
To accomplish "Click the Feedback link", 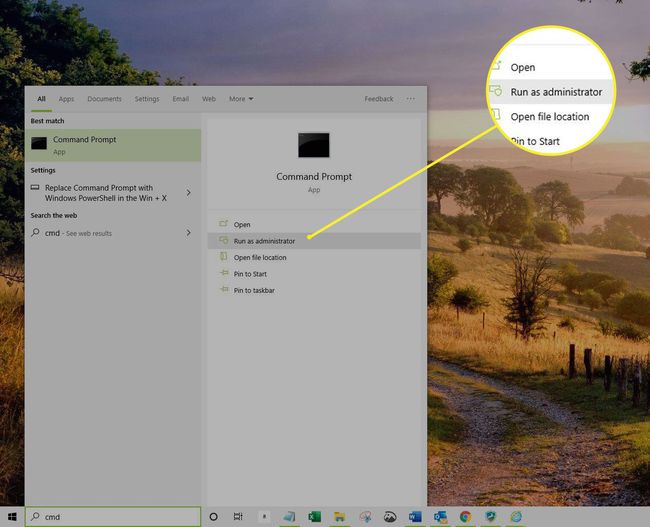I will pyautogui.click(x=379, y=99).
